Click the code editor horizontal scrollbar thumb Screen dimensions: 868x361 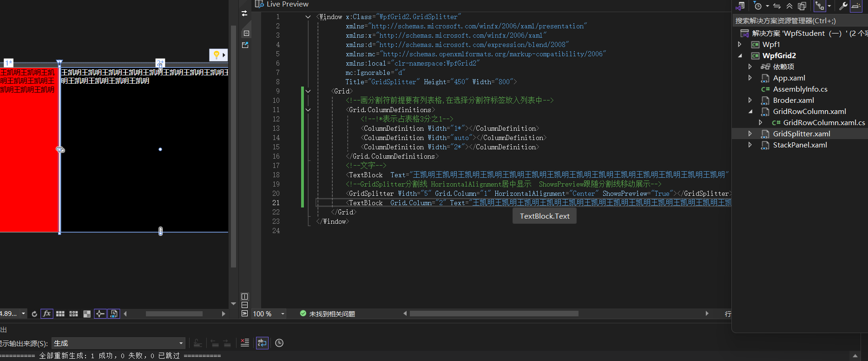(x=494, y=314)
